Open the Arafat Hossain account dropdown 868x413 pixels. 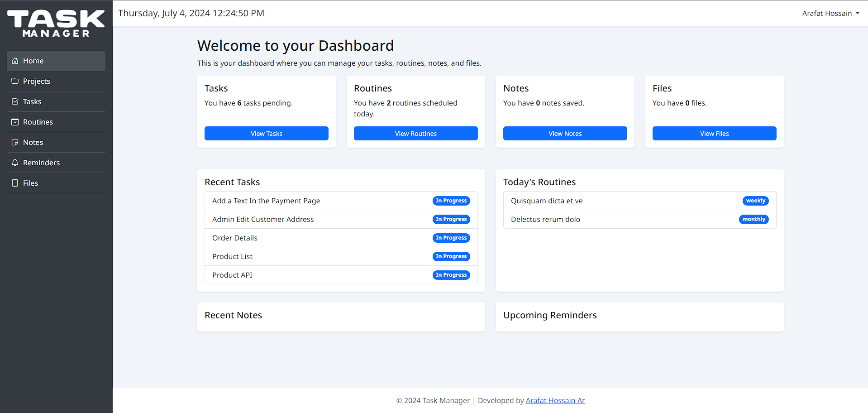(x=830, y=13)
